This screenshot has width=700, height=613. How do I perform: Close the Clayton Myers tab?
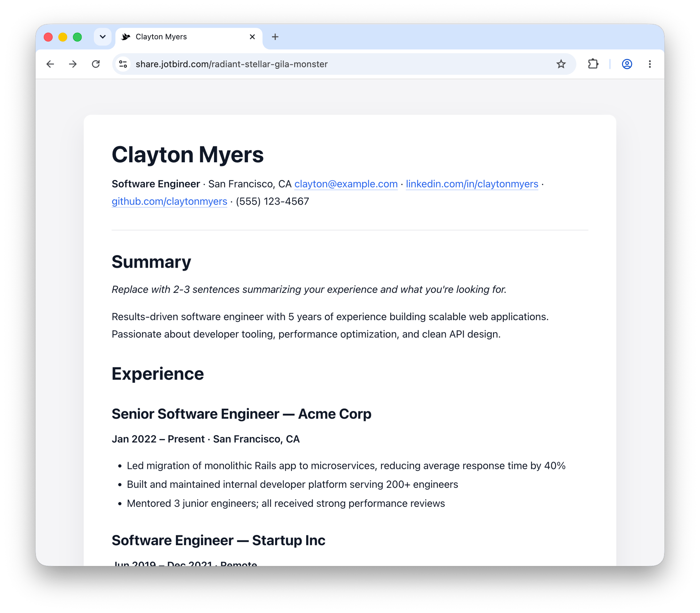[252, 37]
